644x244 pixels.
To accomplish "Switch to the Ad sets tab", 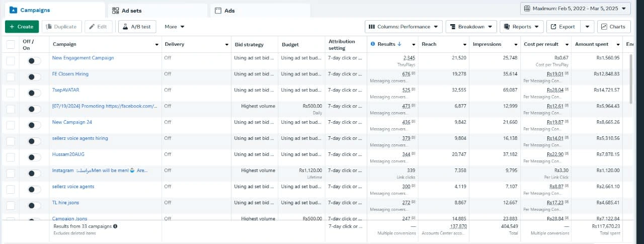I will tap(131, 11).
